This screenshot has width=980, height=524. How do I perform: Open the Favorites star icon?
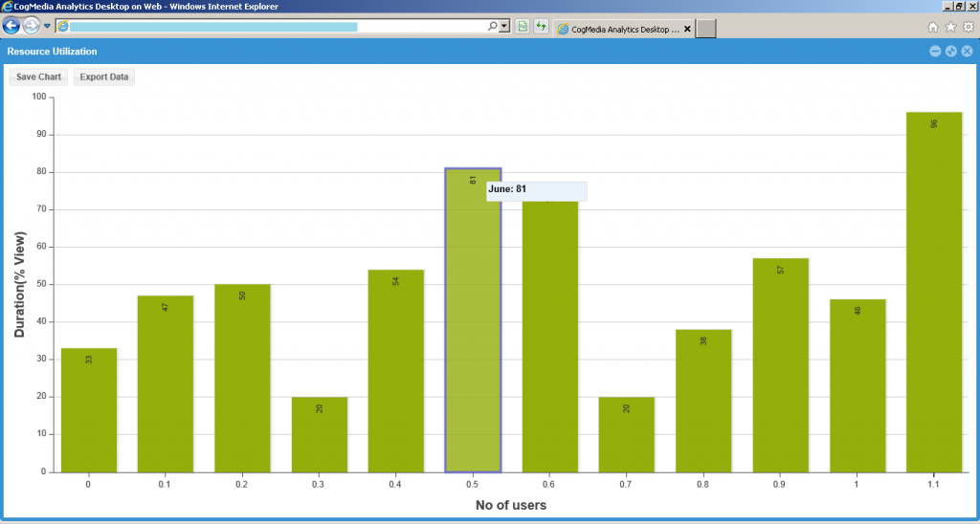tap(950, 27)
